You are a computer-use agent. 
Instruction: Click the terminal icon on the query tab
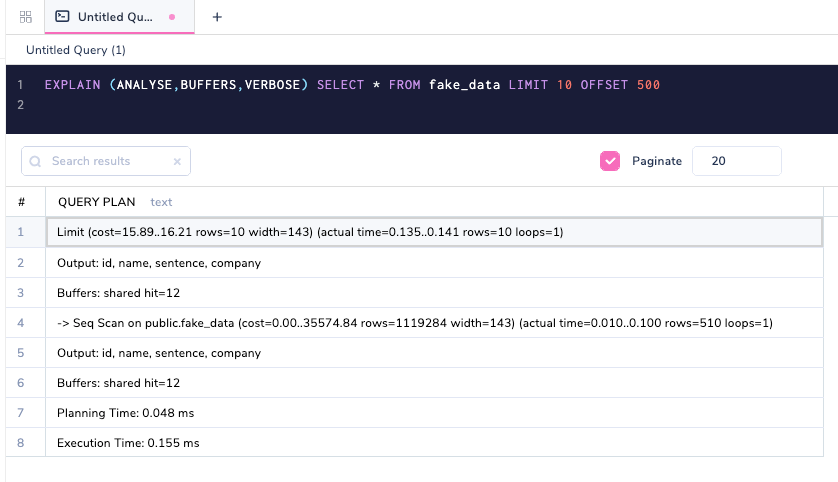(62, 17)
